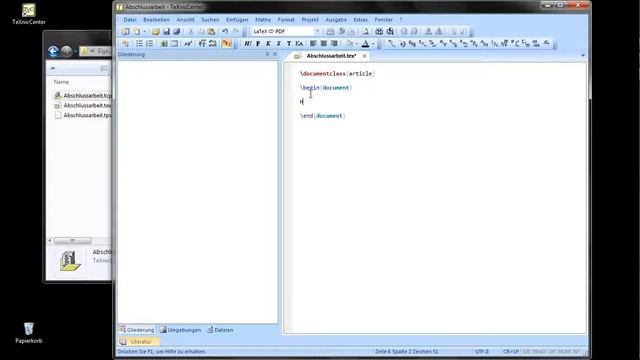Click the \end{document} line in editor
This screenshot has height=360, width=640.
pos(323,116)
